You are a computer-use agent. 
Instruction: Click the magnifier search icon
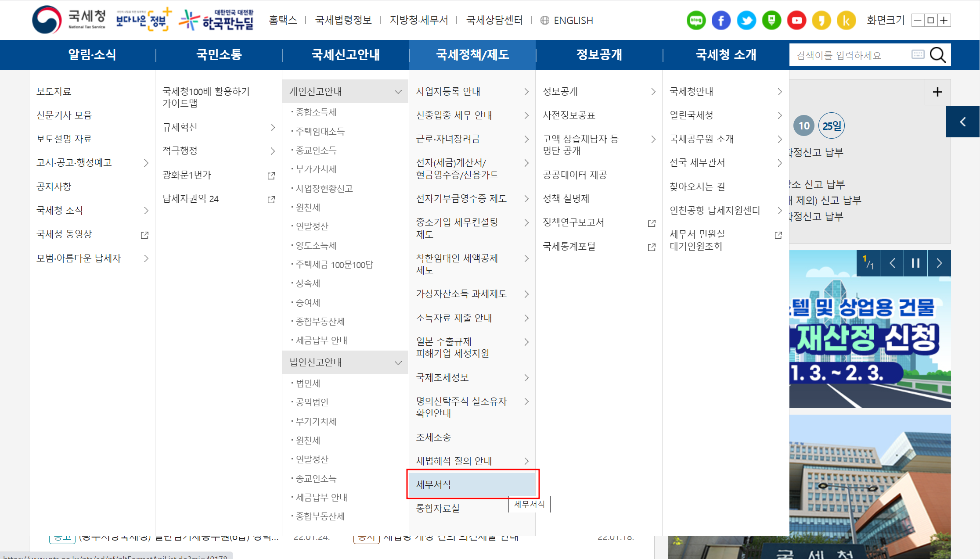[937, 55]
